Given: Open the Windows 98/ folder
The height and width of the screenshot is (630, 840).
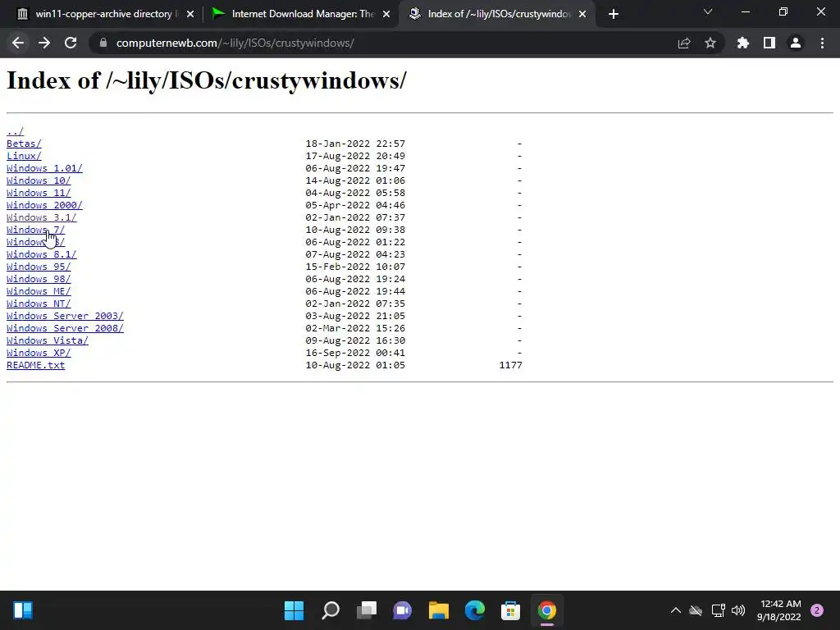Looking at the screenshot, I should point(39,279).
